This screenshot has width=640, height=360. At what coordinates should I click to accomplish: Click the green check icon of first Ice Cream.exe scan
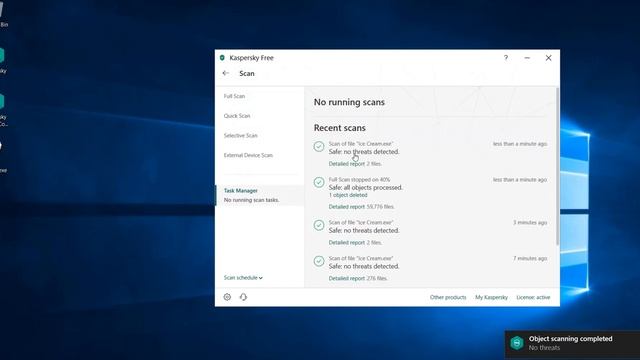coord(319,146)
